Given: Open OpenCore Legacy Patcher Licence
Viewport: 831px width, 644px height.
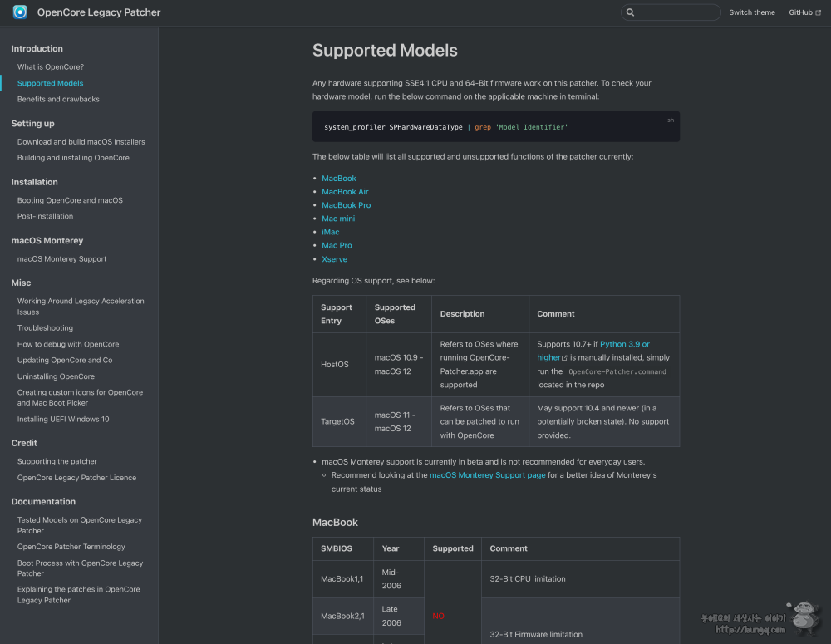Looking at the screenshot, I should pyautogui.click(x=76, y=478).
